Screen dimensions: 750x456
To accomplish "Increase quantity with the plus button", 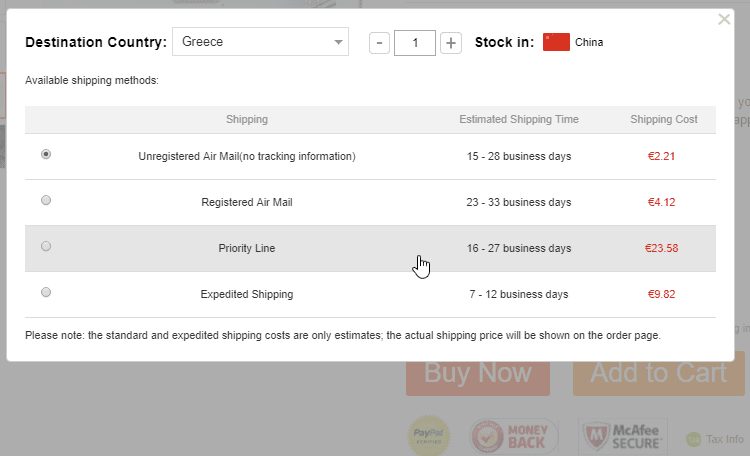I will pos(451,42).
